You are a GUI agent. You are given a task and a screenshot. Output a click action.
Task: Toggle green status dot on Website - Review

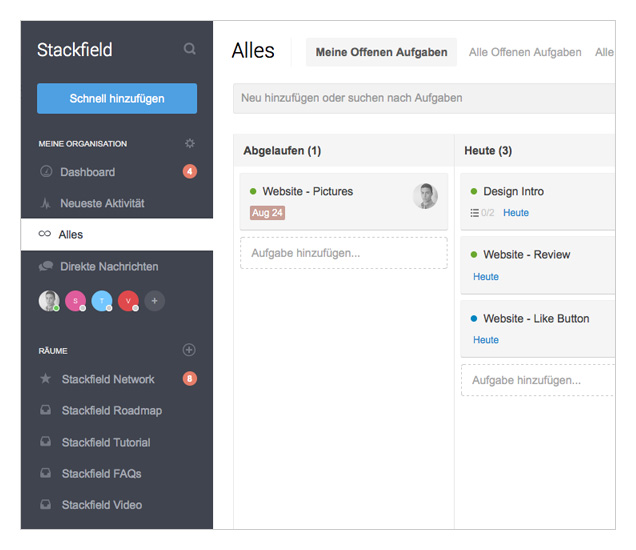pyautogui.click(x=474, y=254)
